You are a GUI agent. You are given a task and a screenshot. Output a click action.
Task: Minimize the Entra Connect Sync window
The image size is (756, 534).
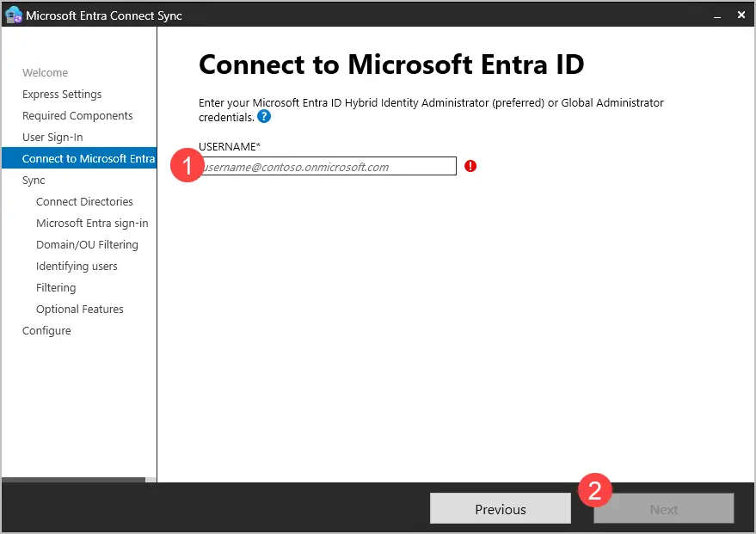point(717,15)
